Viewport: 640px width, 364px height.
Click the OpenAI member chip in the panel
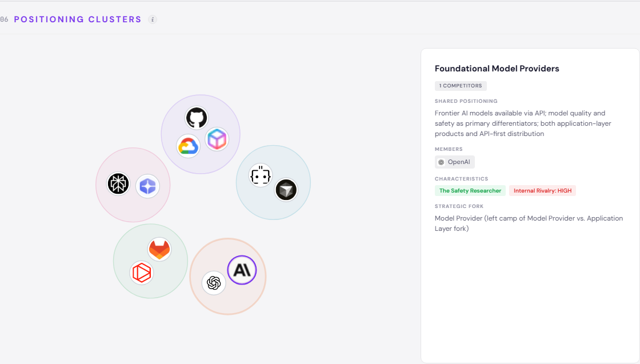455,162
